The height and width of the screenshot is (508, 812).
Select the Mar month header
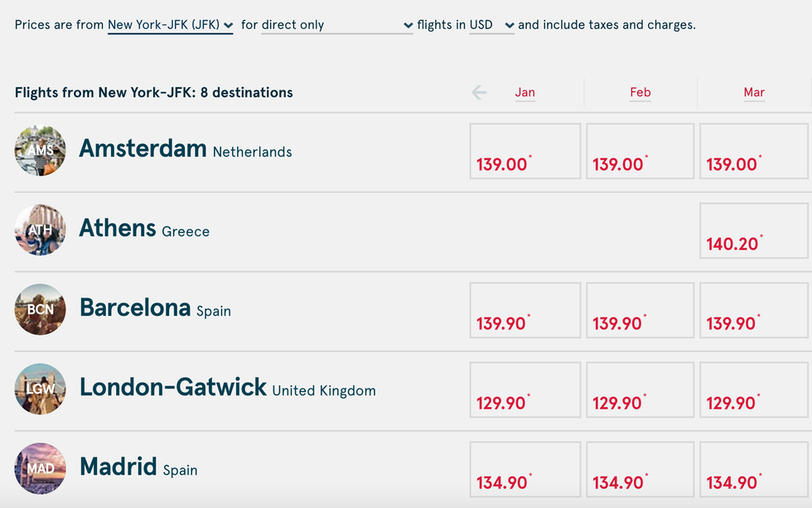754,93
